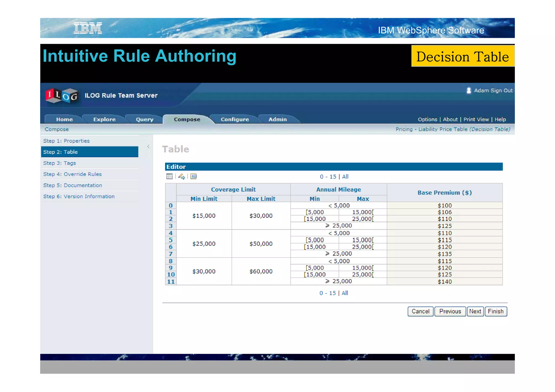Viewport: 555px width, 392px height.
Task: Click the user icon beside Adam
Action: [469, 90]
